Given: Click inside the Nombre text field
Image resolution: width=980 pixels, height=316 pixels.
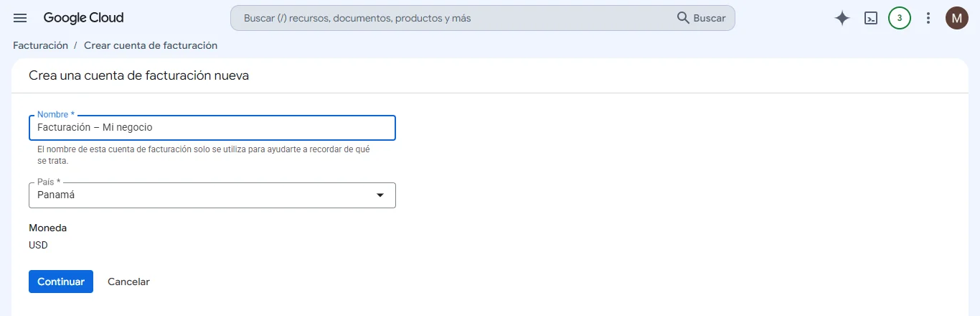Looking at the screenshot, I should click(212, 128).
